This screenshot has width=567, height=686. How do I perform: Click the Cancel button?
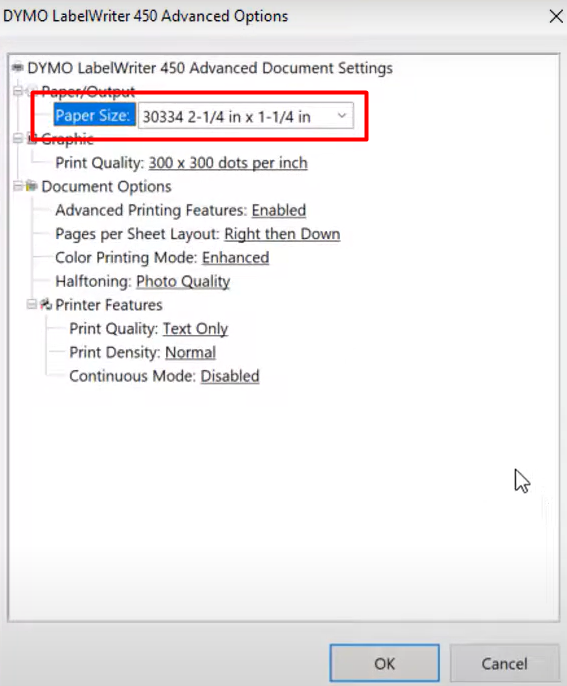click(504, 663)
